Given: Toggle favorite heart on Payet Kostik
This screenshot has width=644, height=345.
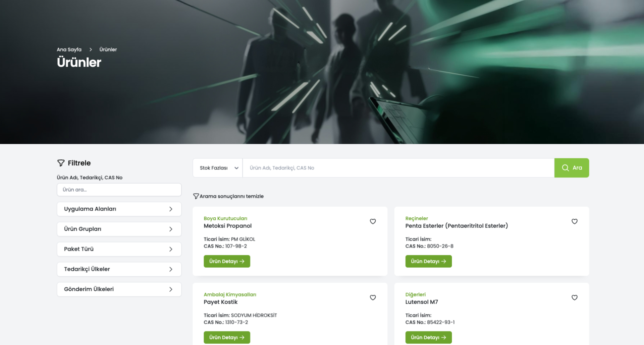Looking at the screenshot, I should click(373, 297).
